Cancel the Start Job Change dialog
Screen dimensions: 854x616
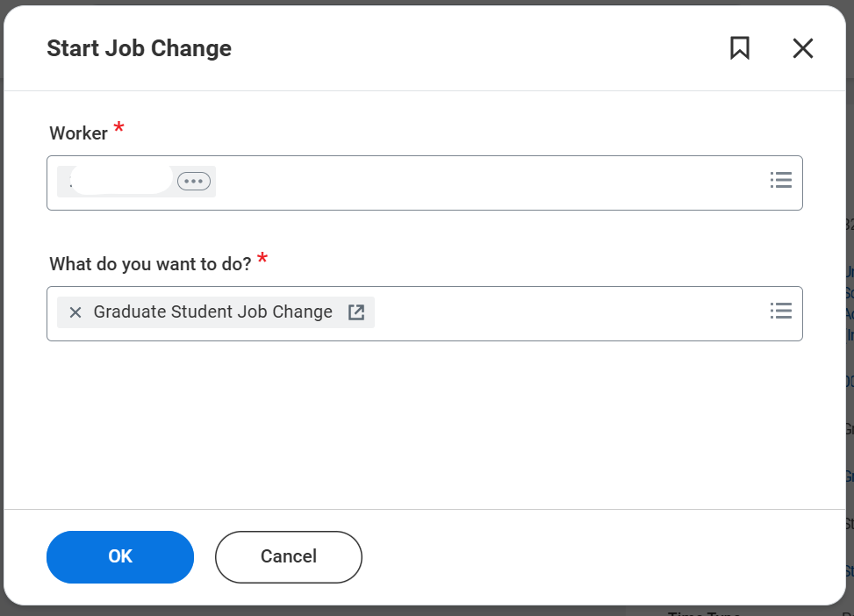[288, 556]
